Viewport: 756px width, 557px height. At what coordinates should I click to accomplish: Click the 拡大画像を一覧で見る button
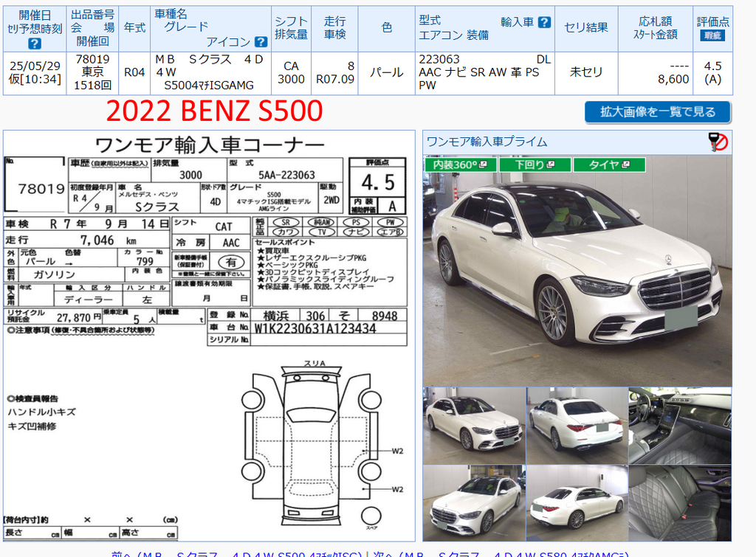point(658,112)
